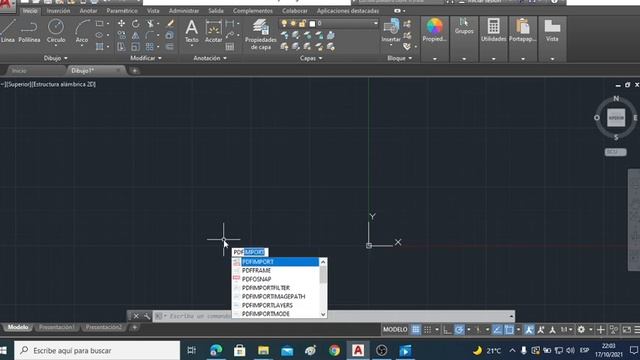Toggle annotation objects visibility in status bar

coord(529,329)
